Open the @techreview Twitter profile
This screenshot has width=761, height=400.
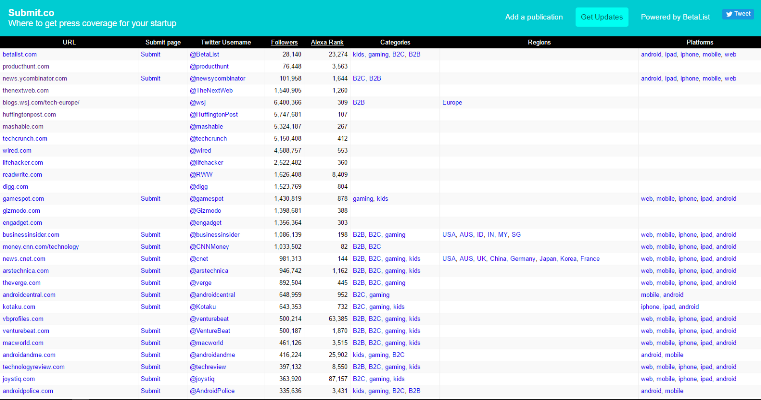point(208,367)
